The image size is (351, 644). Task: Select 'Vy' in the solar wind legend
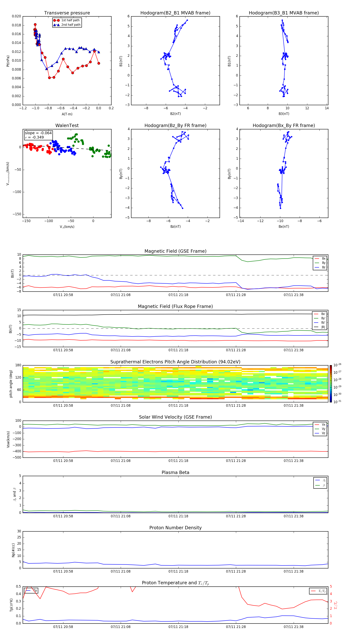coord(320,429)
